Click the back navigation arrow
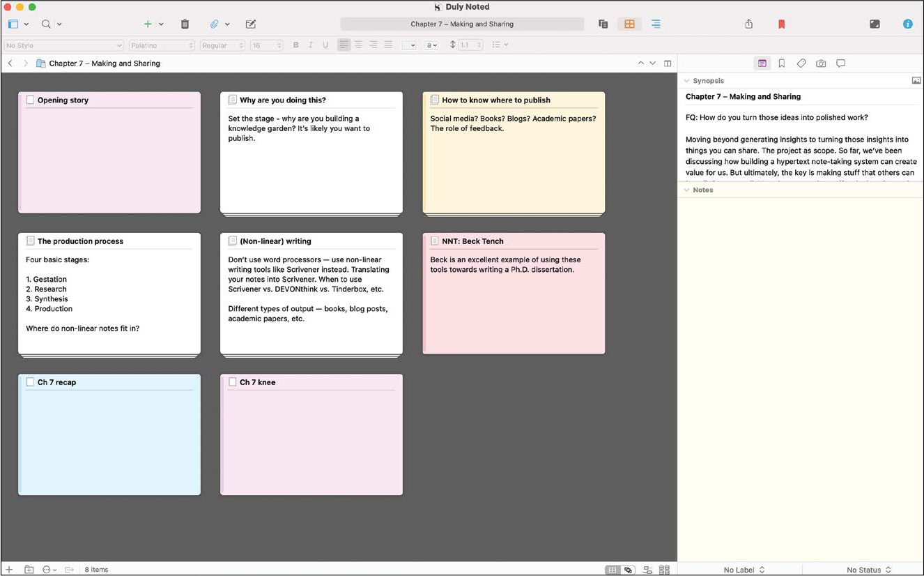This screenshot has height=576, width=924. tap(10, 63)
